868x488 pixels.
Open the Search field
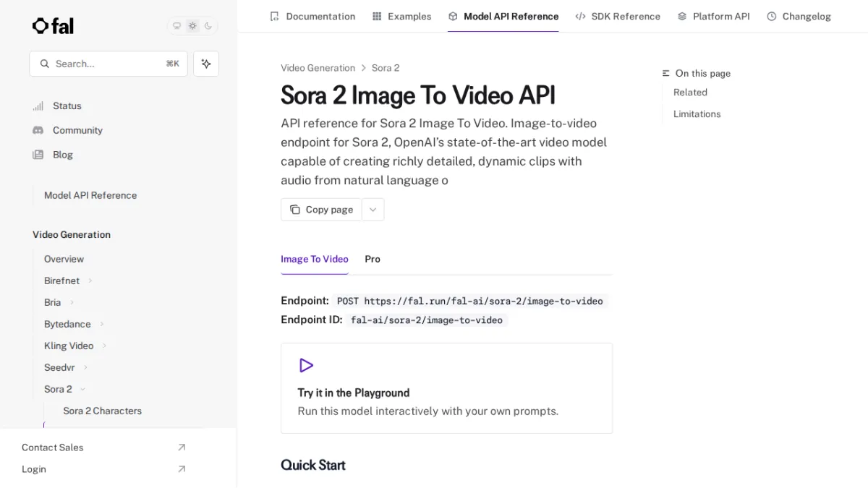pyautogui.click(x=109, y=64)
